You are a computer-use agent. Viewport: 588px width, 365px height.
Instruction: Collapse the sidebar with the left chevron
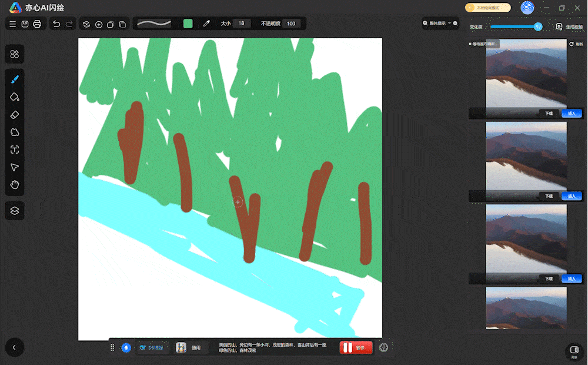pos(15,347)
